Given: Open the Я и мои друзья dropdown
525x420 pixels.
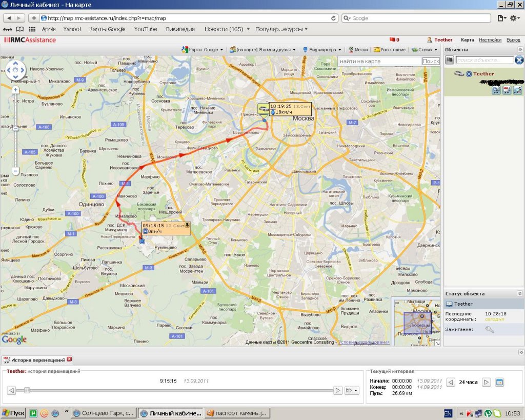Looking at the screenshot, I should tap(263, 50).
